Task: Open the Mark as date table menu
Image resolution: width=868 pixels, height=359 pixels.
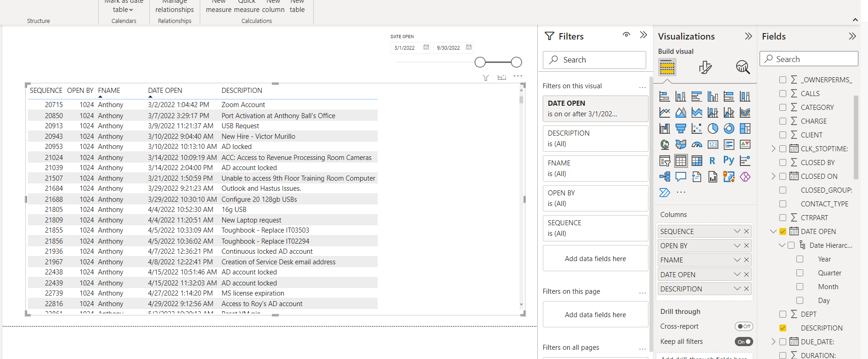Action: [x=124, y=6]
